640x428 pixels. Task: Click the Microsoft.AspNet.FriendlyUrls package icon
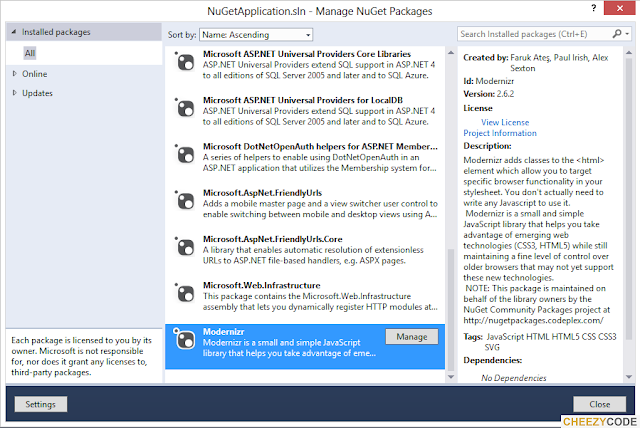(x=185, y=201)
